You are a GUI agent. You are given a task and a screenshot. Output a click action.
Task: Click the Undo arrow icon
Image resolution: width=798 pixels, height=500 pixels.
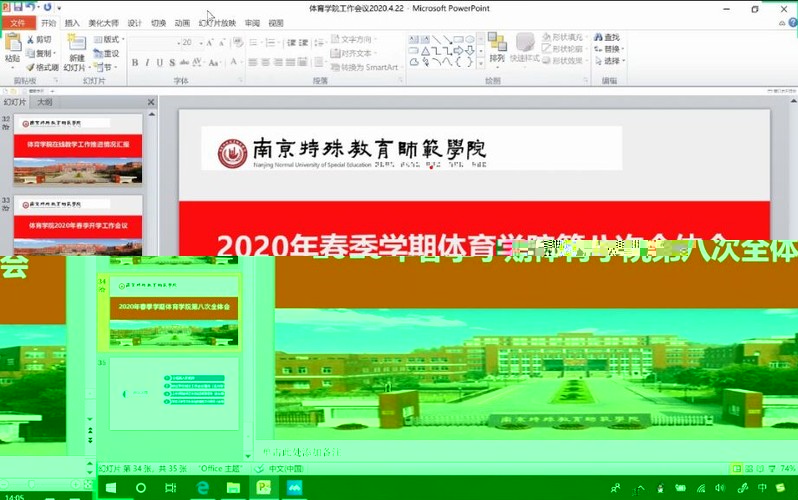tap(31, 7)
